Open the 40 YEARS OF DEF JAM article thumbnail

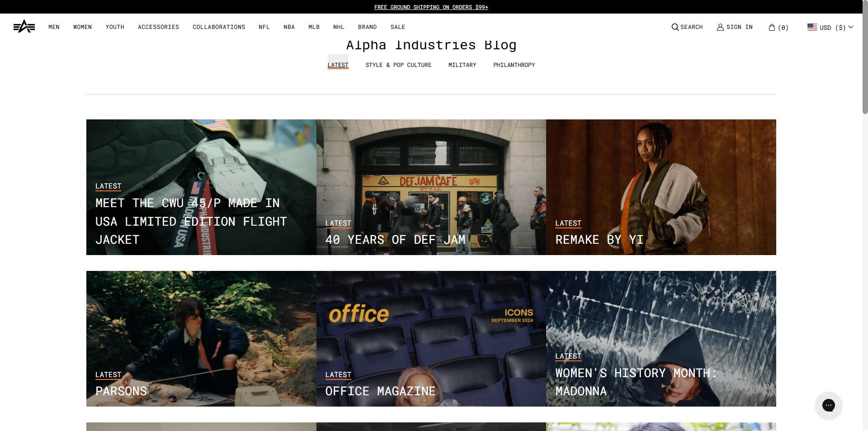pyautogui.click(x=431, y=187)
